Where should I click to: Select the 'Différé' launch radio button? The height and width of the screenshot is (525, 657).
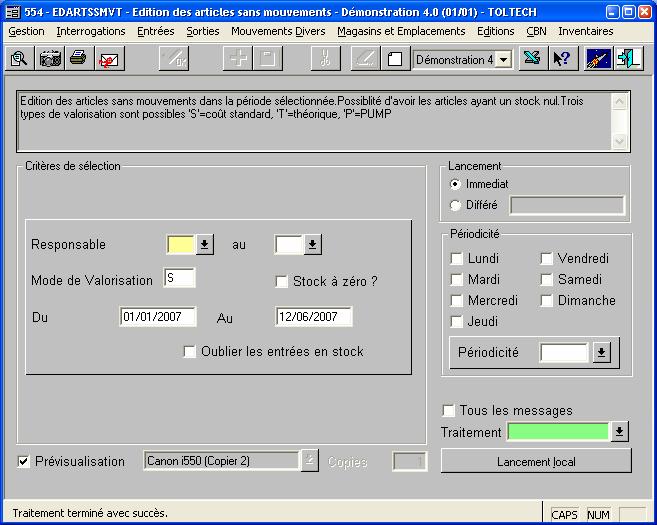click(x=456, y=205)
